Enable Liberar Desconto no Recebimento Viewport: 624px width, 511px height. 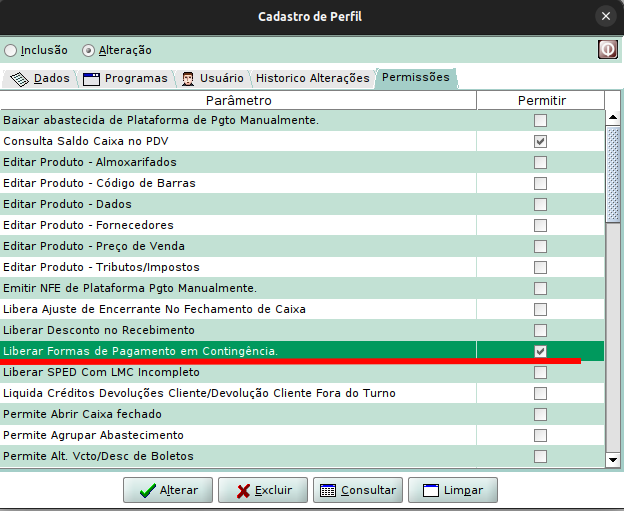540,330
